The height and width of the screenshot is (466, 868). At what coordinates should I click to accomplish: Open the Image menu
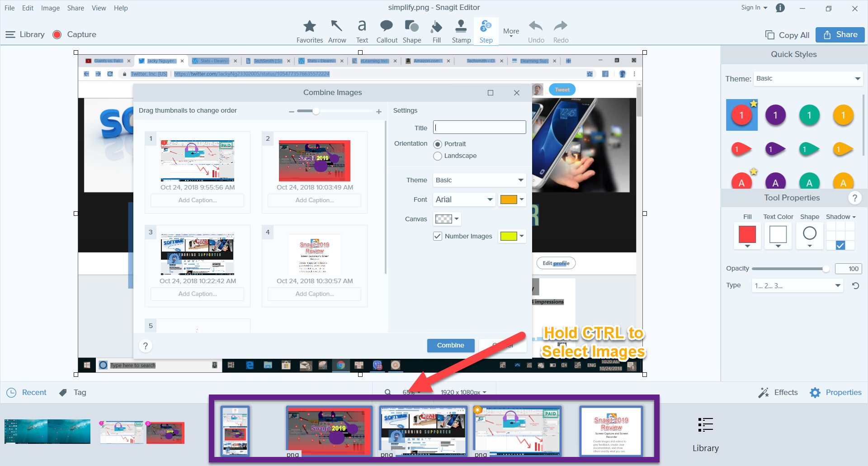(50, 8)
